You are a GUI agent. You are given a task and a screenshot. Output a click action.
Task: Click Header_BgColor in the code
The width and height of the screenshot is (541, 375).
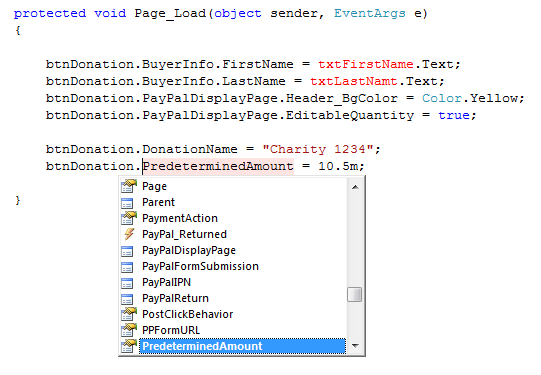coord(342,99)
